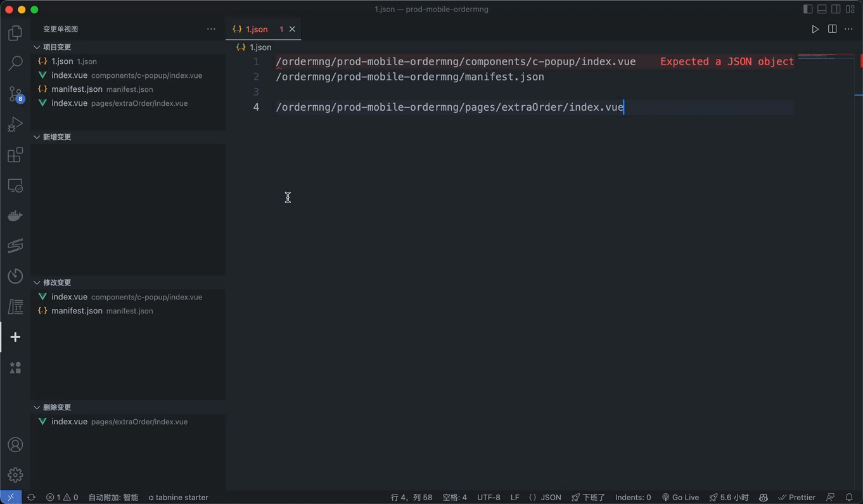Click Prettier in status bar
This screenshot has height=504, width=863.
796,497
